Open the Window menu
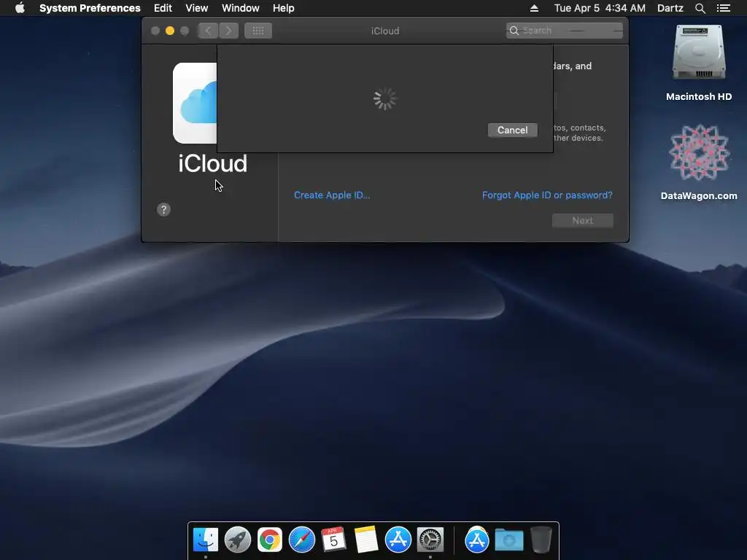The image size is (747, 560). (241, 8)
